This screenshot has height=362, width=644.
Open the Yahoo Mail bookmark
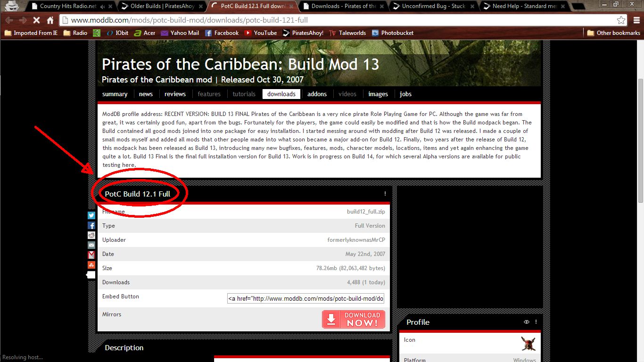(180, 33)
